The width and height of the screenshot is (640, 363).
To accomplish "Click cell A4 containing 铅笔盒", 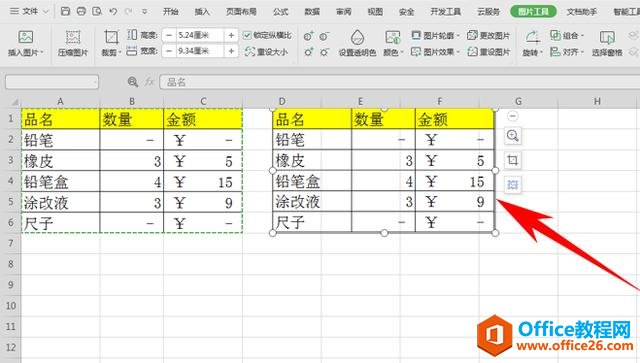I will (60, 181).
